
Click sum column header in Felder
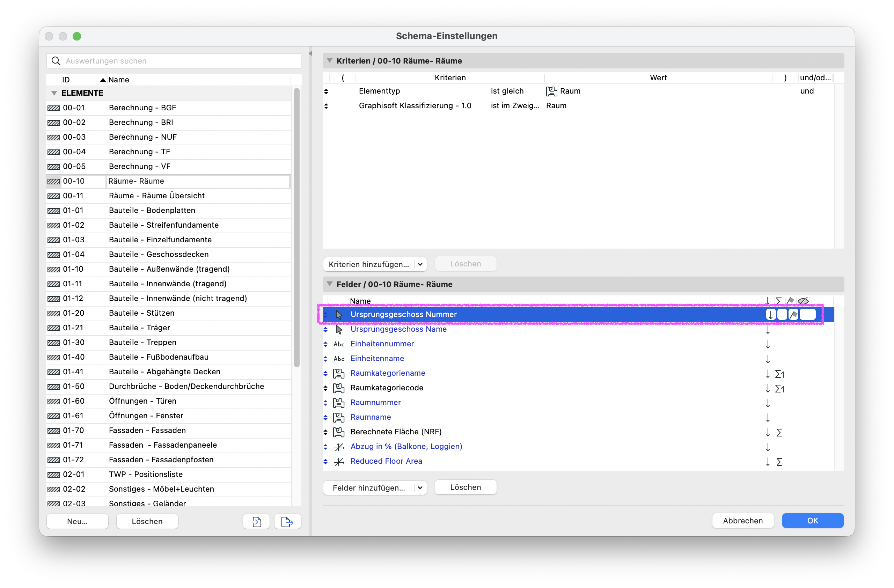[779, 300]
